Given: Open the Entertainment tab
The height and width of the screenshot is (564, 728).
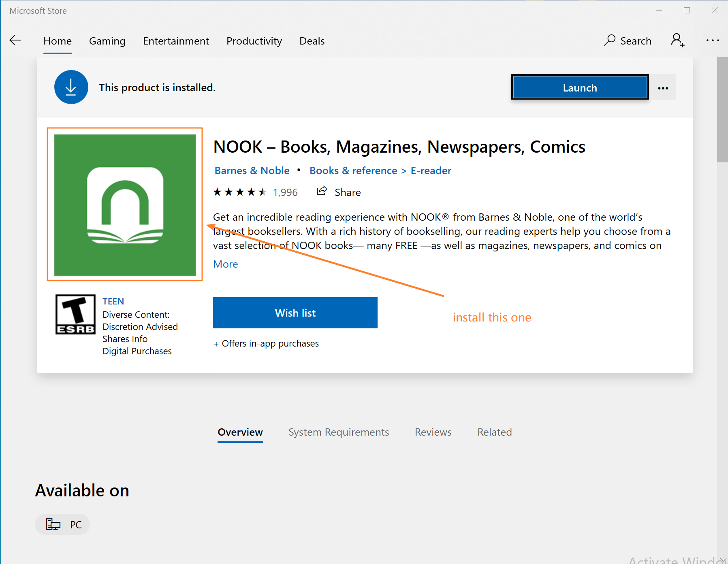Looking at the screenshot, I should tap(176, 41).
